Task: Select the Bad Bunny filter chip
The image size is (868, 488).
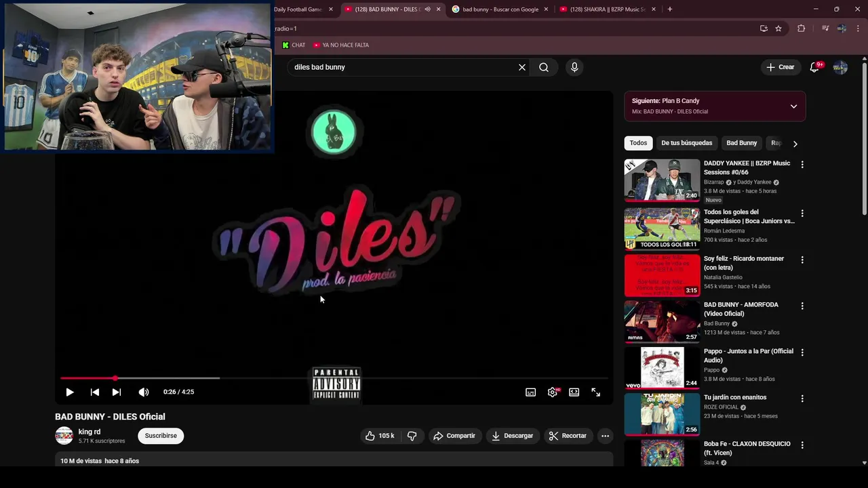Action: pos(742,143)
